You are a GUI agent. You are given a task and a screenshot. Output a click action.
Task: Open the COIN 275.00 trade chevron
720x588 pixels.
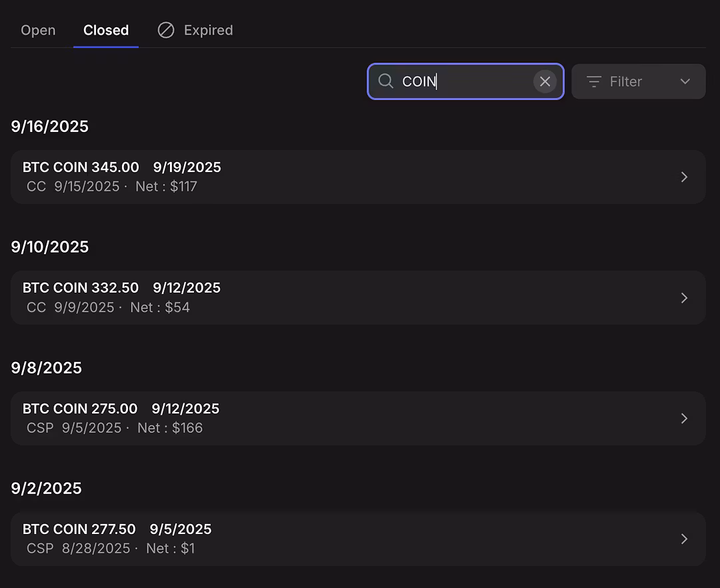[684, 418]
